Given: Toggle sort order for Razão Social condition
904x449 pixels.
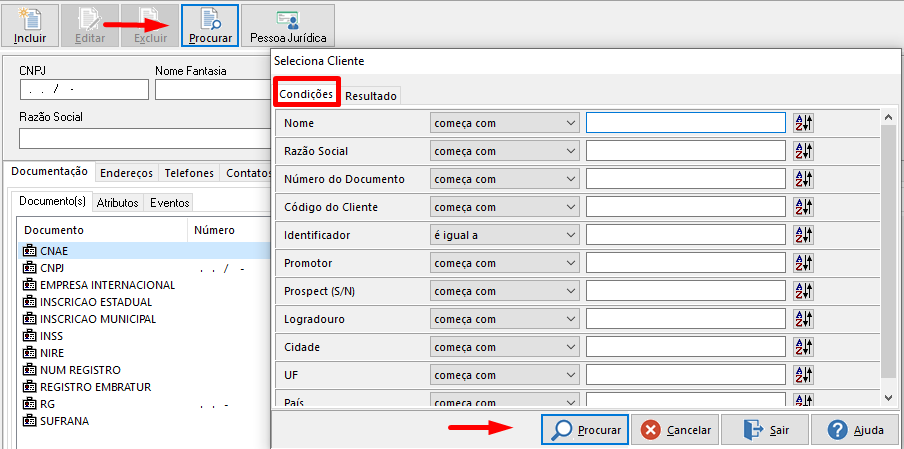Looking at the screenshot, I should click(x=803, y=151).
